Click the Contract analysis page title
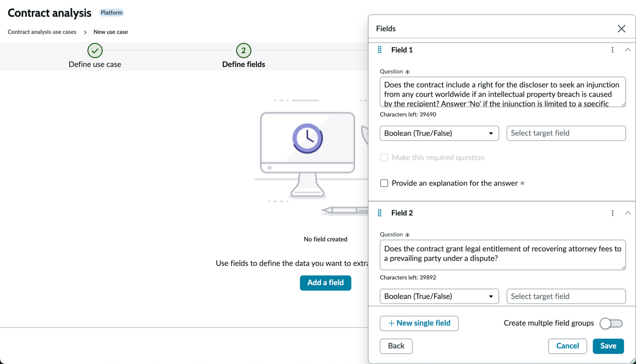This screenshot has height=364, width=636. tap(49, 13)
